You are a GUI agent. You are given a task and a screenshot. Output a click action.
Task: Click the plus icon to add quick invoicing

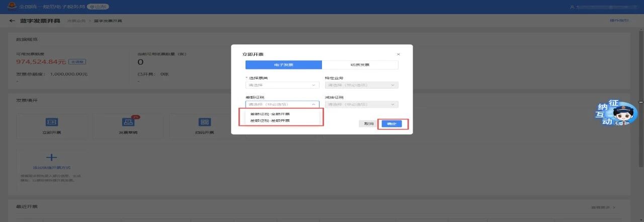click(51, 158)
